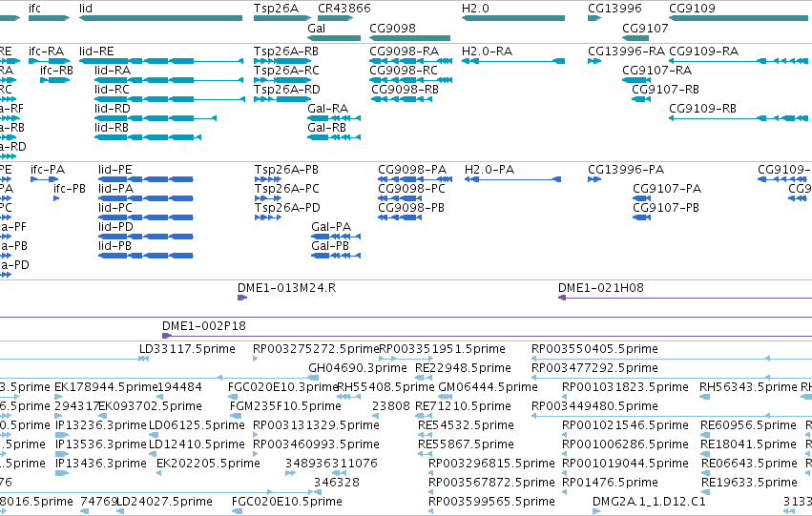The image size is (812, 516).
Task: Select the Tsp26A-PD protein label
Action: point(287,208)
